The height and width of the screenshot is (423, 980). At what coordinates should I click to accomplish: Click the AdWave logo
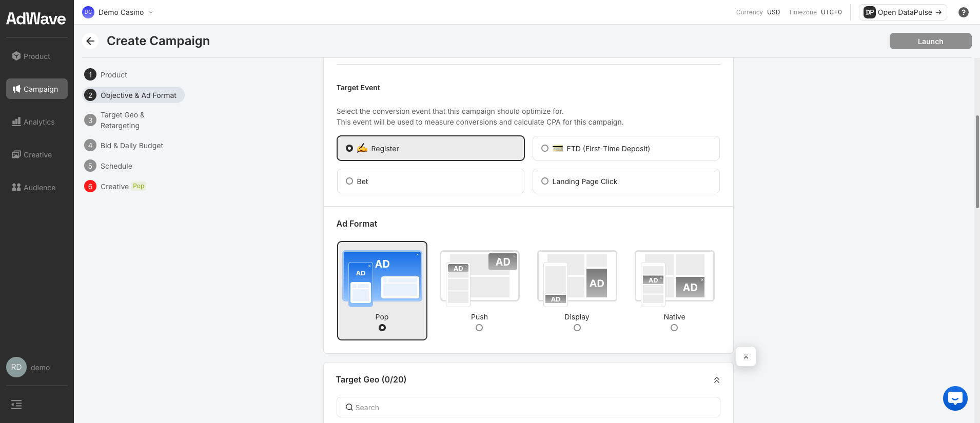(x=36, y=18)
